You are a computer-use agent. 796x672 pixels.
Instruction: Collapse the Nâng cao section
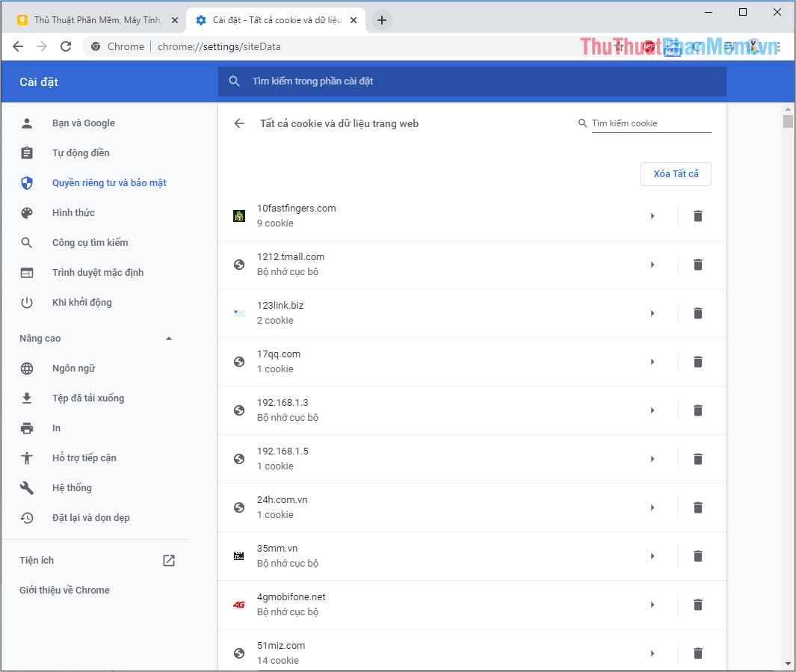[x=170, y=338]
